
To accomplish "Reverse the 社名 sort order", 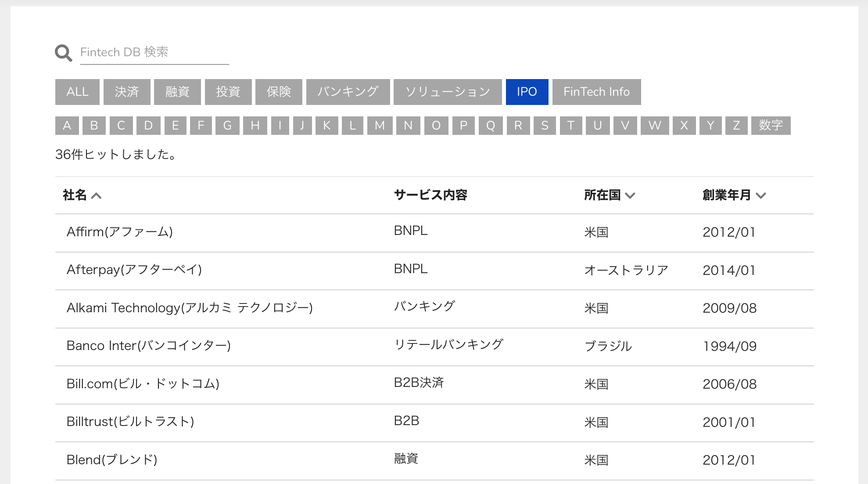I will point(82,195).
